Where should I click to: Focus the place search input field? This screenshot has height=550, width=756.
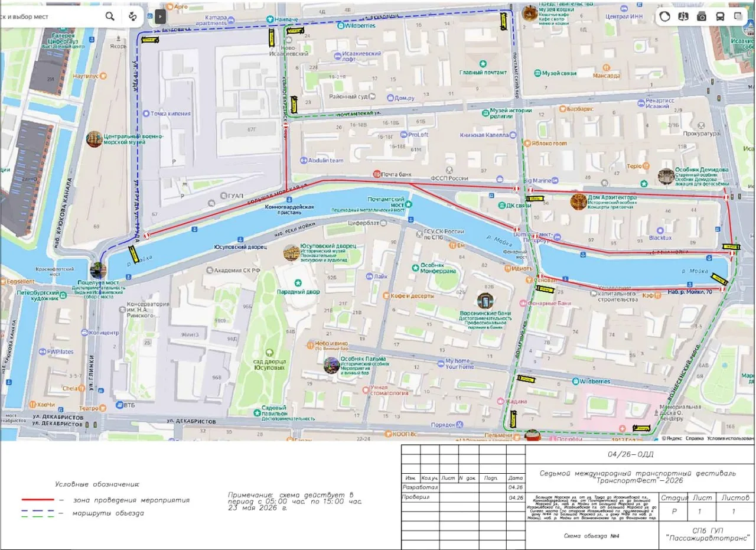pyautogui.click(x=50, y=17)
